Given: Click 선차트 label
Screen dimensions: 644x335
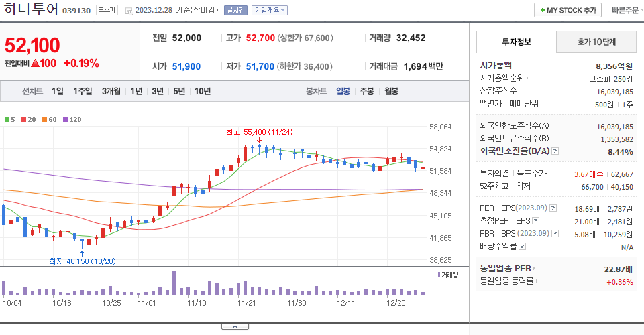Looking at the screenshot, I should [x=32, y=91].
